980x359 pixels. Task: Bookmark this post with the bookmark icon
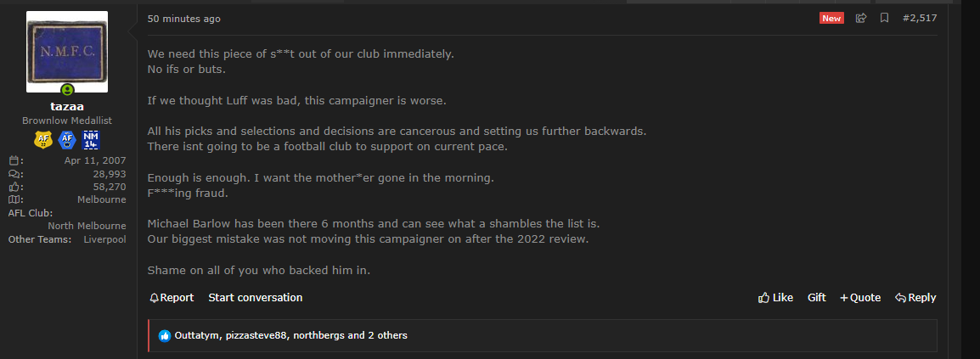(x=884, y=18)
